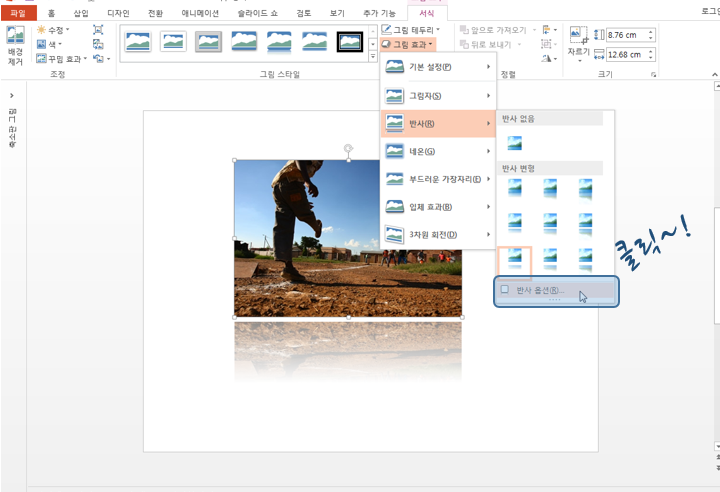
Task: Select the boy walking picture on slide
Action: point(348,238)
